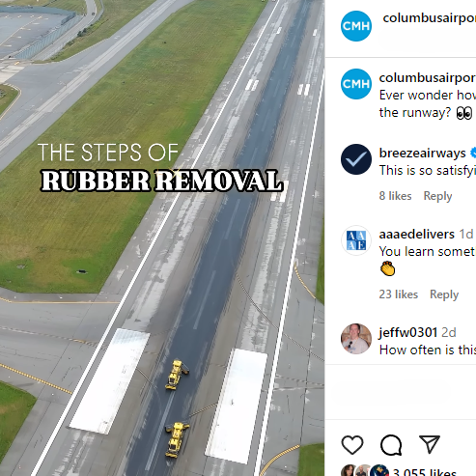Open columbusairport username in post header
476x476 pixels.
point(430,18)
